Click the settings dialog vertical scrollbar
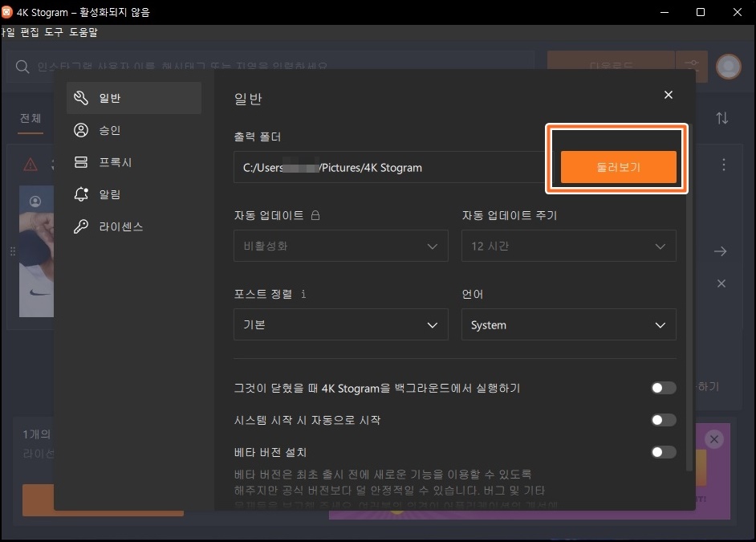 click(689, 296)
